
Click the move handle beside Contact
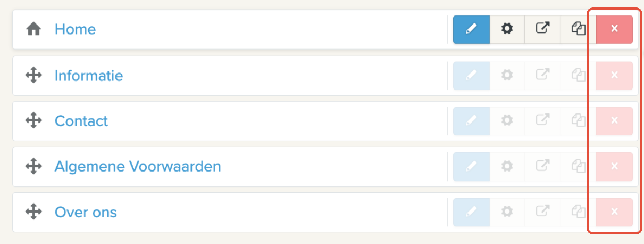click(34, 121)
